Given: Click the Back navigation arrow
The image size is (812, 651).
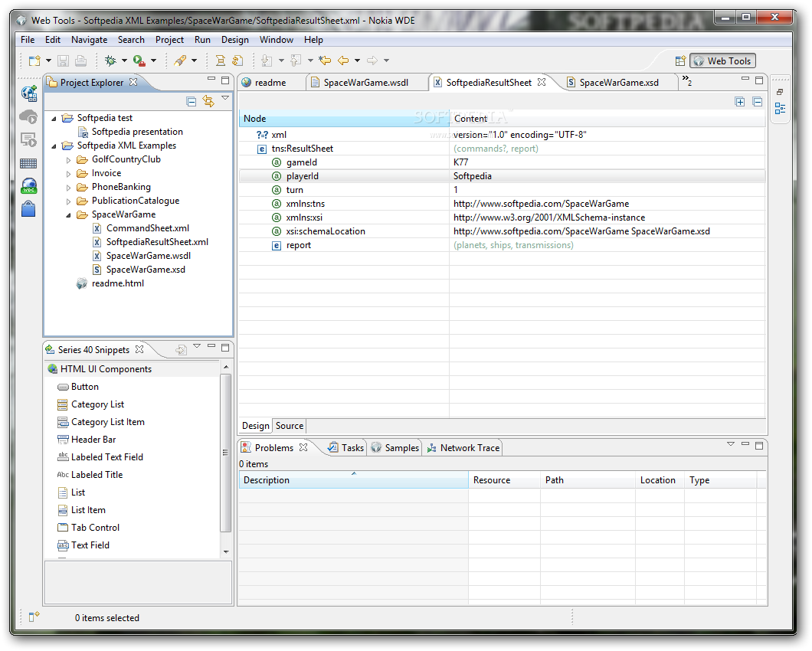Looking at the screenshot, I should pos(343,61).
